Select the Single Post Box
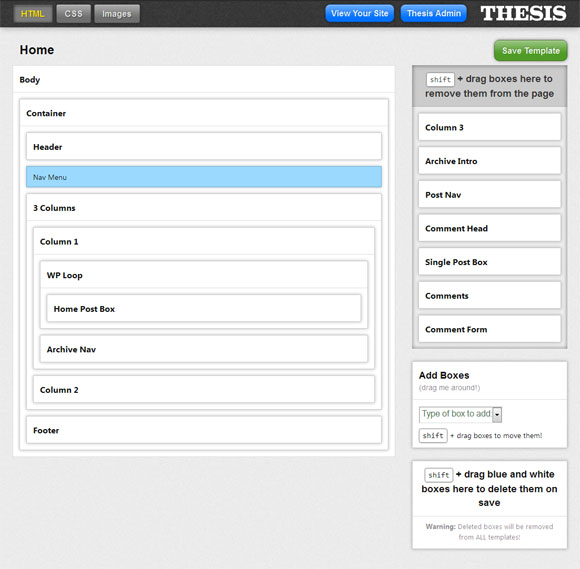Screen dimensions: 580x569 [x=489, y=262]
